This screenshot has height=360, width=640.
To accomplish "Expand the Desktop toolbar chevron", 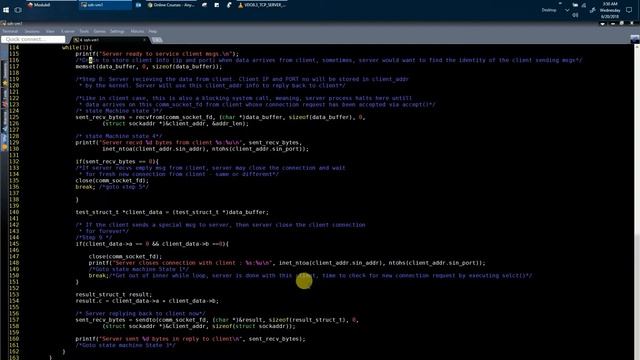I will [567, 10].
